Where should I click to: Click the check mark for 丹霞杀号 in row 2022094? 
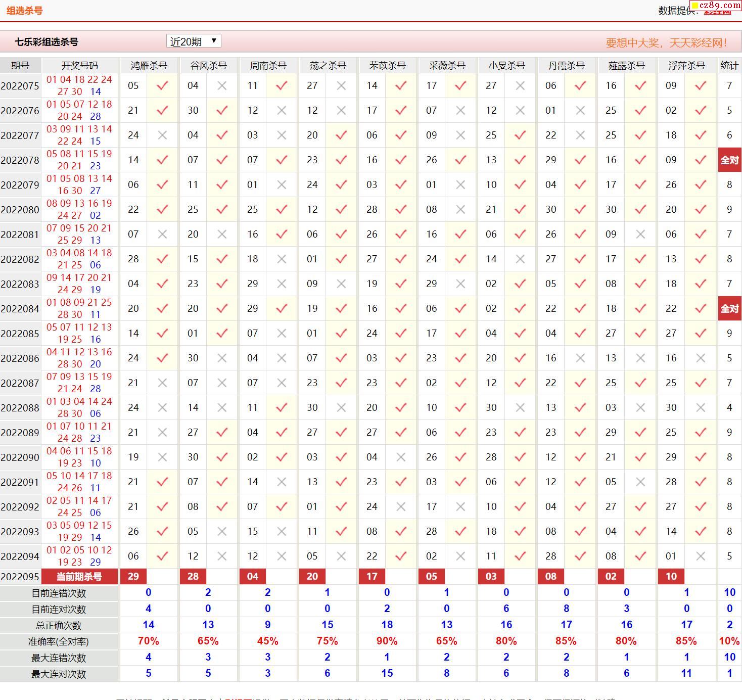(x=580, y=556)
